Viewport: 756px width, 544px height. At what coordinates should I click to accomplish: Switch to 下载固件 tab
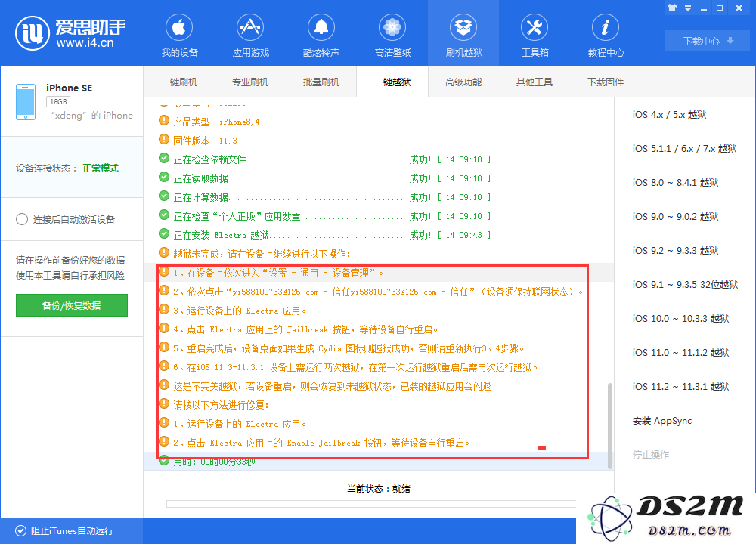605,82
